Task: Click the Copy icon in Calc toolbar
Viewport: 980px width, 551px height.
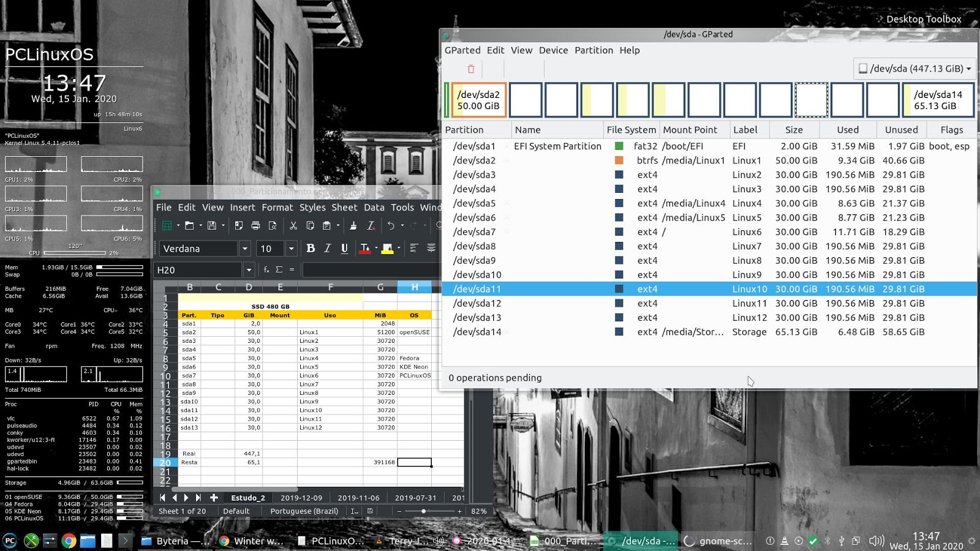Action: pos(310,226)
